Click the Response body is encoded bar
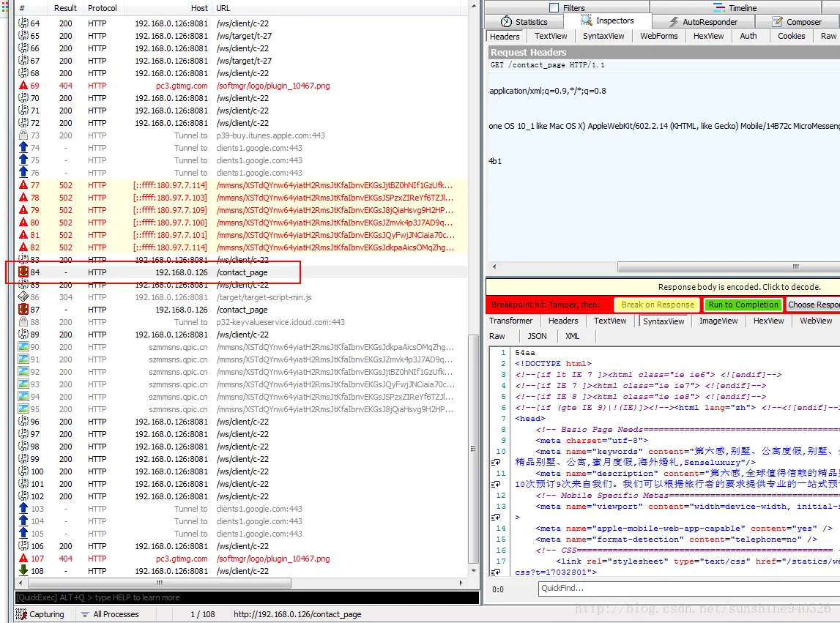840x623 pixels. pyautogui.click(x=663, y=287)
